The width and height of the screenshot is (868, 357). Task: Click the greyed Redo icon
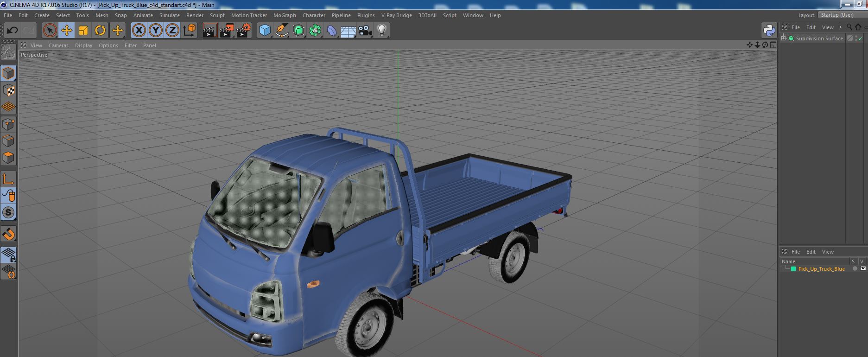pyautogui.click(x=29, y=31)
